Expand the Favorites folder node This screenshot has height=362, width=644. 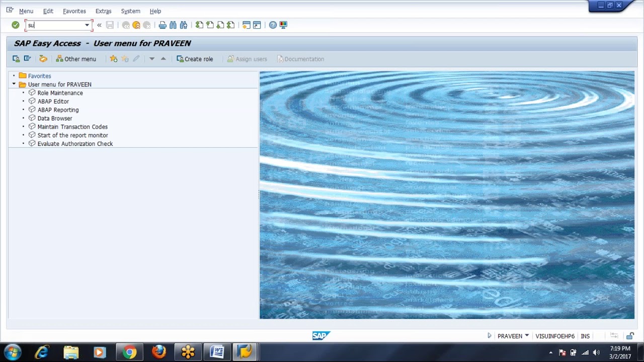(14, 76)
